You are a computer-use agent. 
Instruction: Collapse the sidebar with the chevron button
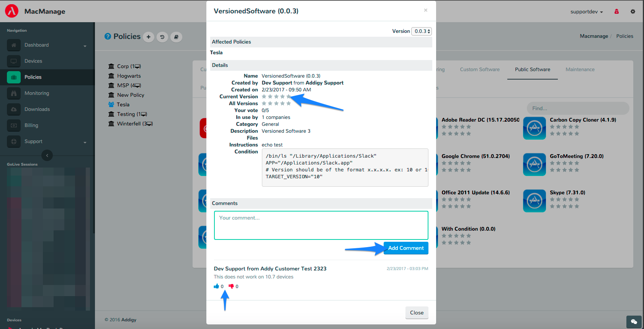47,155
